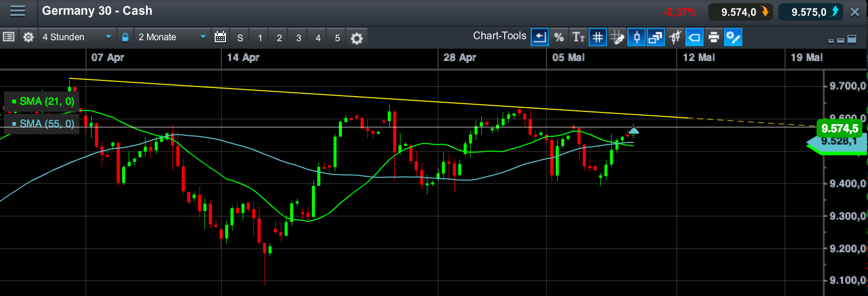Viewport: 868px width, 296px height.
Task: Open the calendar date picker icon
Action: [x=220, y=37]
